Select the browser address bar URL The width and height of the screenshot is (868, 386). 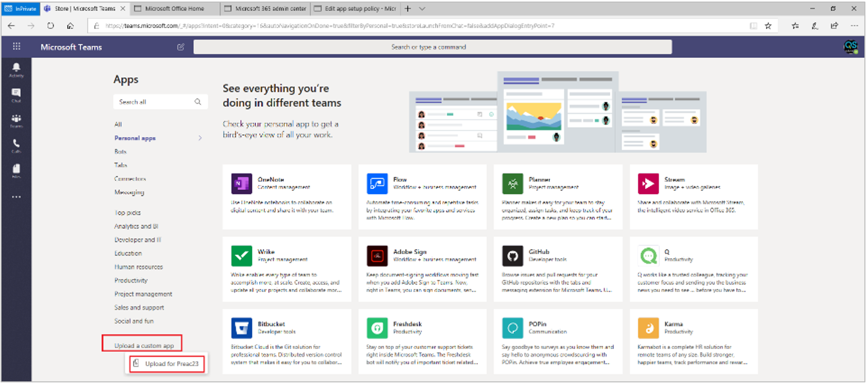pos(330,26)
